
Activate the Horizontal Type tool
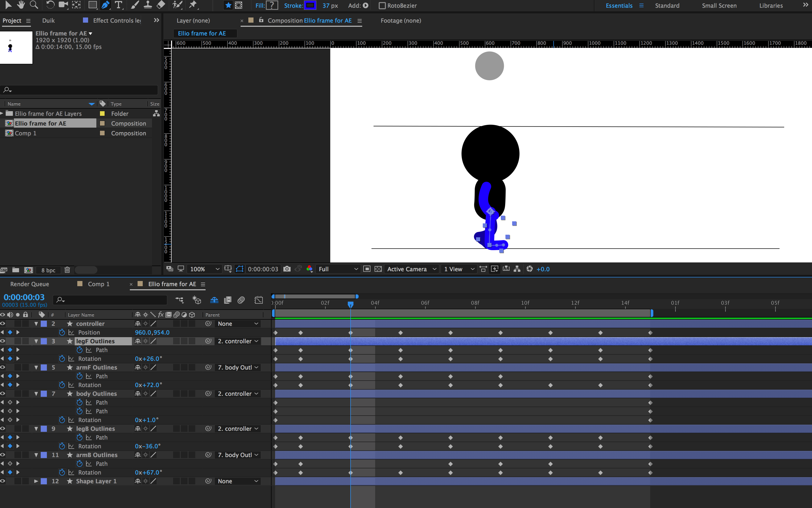[x=119, y=5]
